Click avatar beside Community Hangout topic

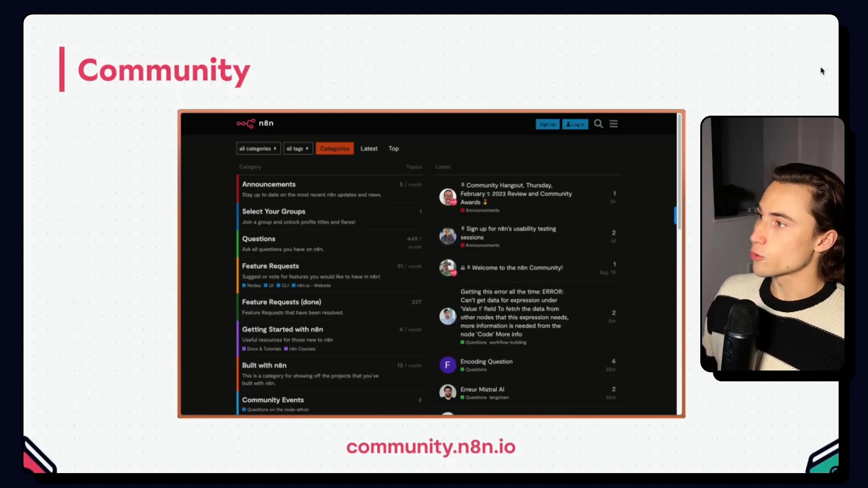click(x=448, y=197)
